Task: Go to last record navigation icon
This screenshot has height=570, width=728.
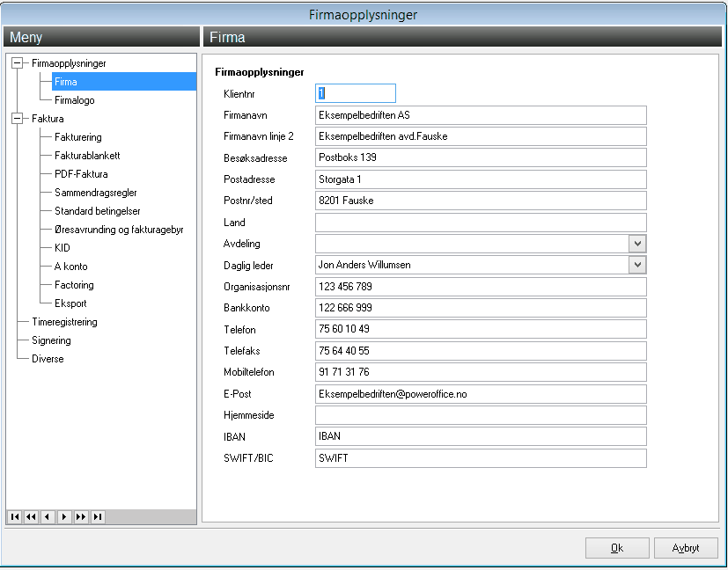Action: [98, 516]
